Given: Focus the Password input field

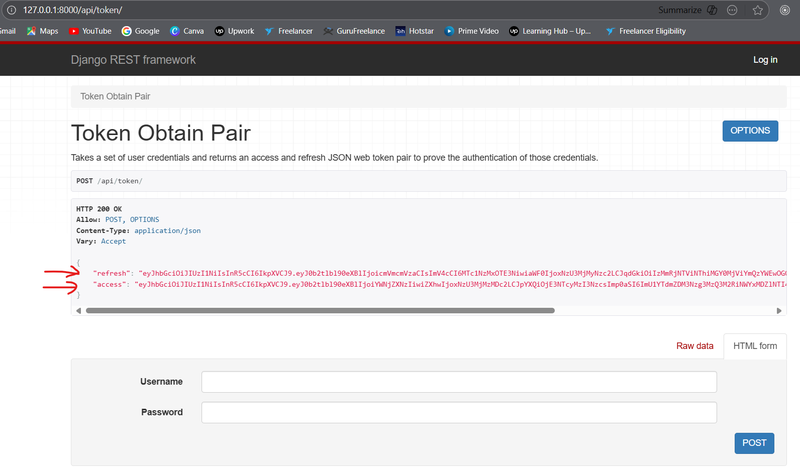Looking at the screenshot, I should (459, 412).
